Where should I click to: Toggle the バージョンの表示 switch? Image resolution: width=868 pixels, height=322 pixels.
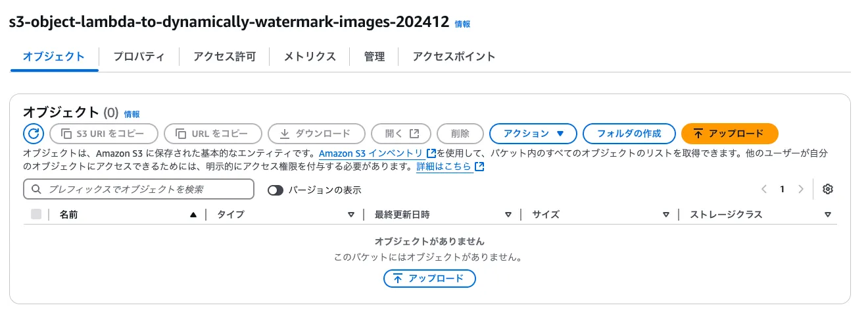(x=276, y=190)
